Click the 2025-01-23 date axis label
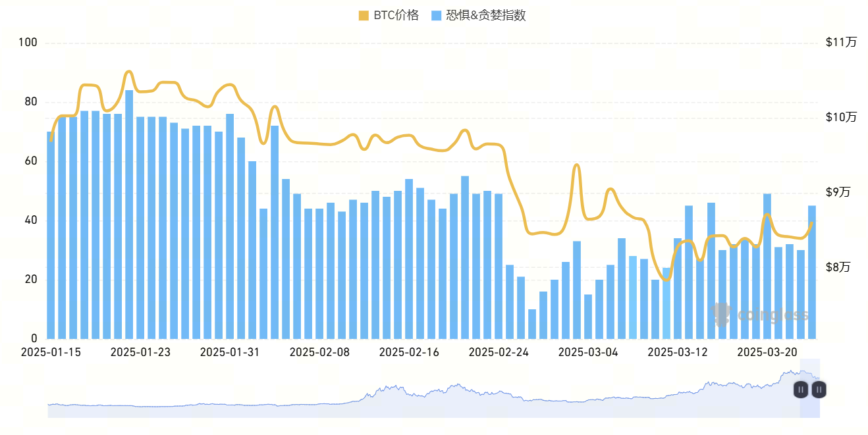The width and height of the screenshot is (868, 435). coord(140,352)
